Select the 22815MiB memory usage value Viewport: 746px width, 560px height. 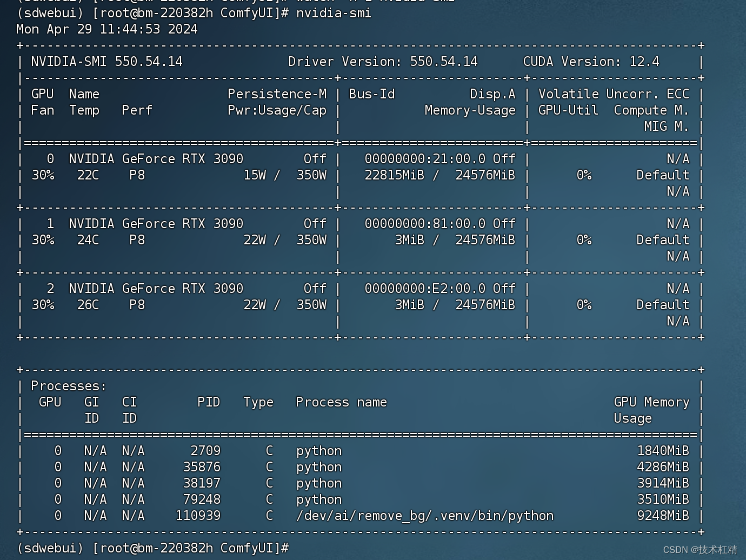(x=394, y=175)
